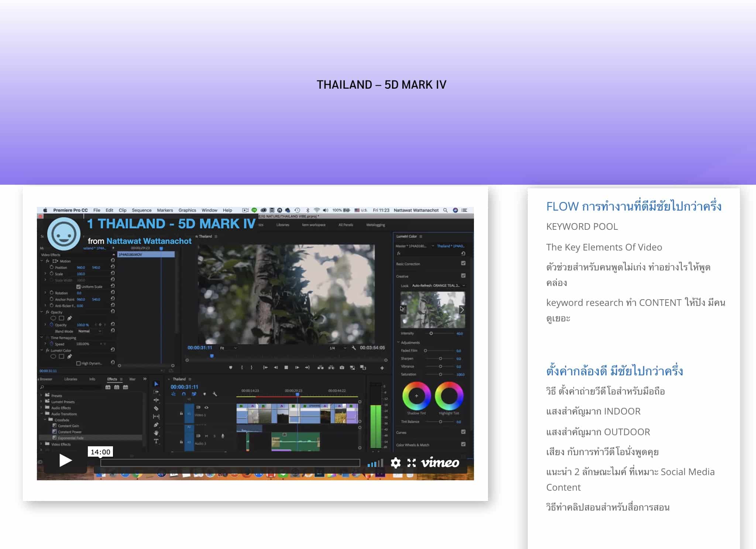
Task: Open the 'keyword research ทำ CONTENT' lesson
Action: click(636, 310)
